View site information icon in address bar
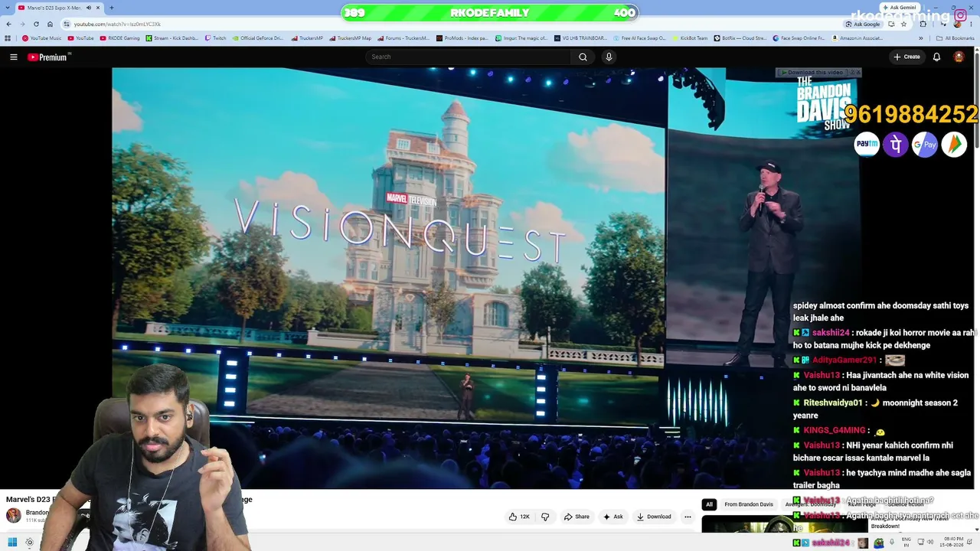980x551 pixels. point(67,24)
